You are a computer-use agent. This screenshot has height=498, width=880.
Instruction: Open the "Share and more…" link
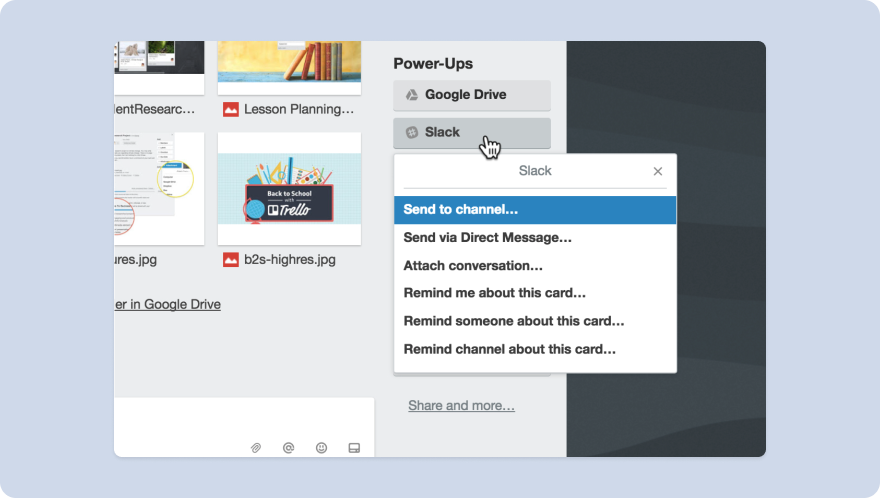461,406
